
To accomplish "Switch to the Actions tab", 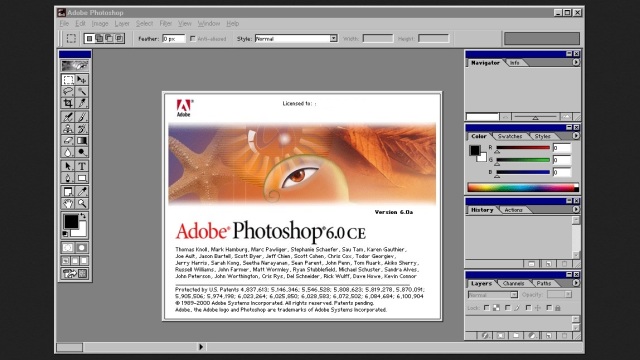I will pyautogui.click(x=513, y=210).
